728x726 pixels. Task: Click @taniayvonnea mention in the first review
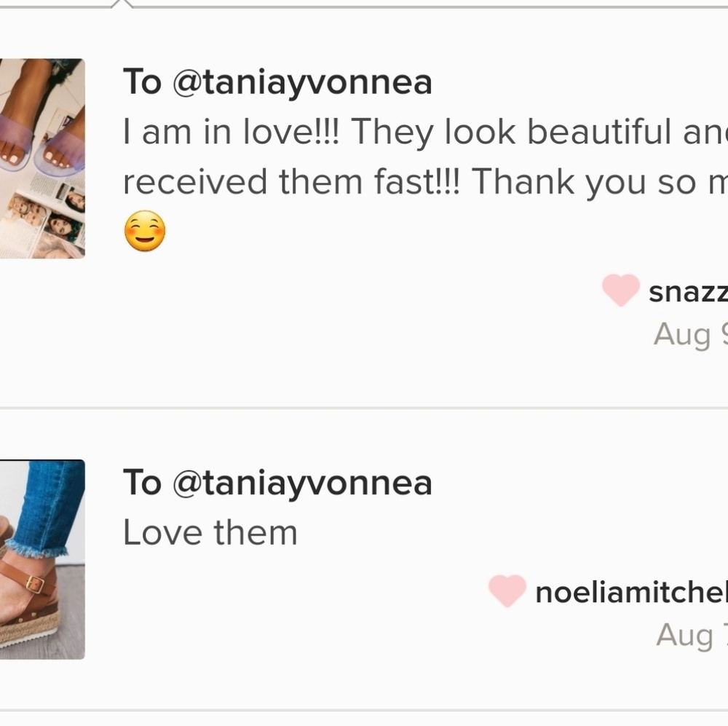pos(302,82)
